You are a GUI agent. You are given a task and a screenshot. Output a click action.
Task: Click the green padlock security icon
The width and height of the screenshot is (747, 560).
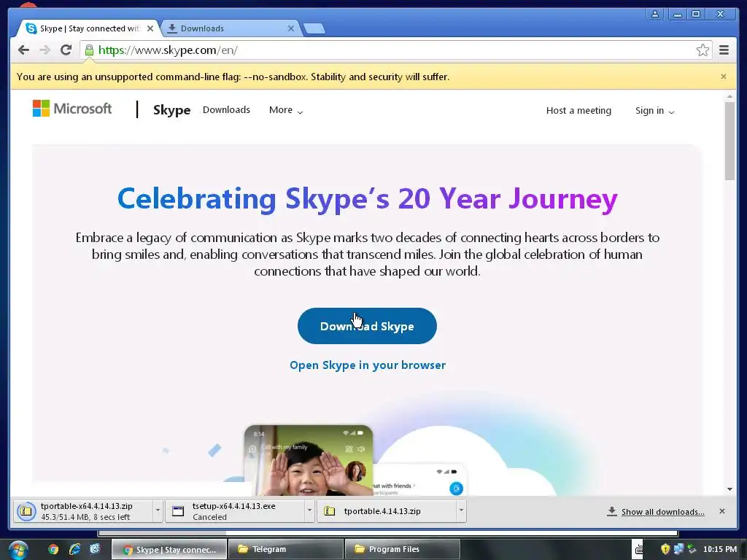point(89,50)
